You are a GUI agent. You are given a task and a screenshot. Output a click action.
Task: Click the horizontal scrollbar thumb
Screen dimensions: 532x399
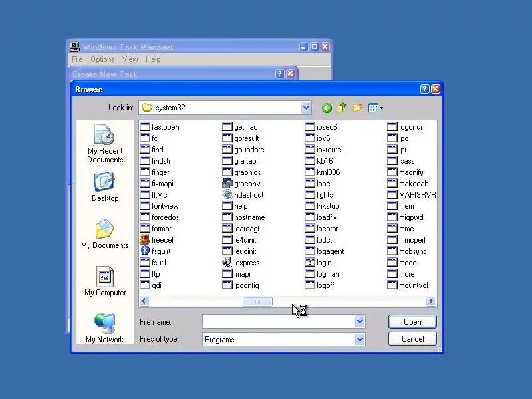257,301
